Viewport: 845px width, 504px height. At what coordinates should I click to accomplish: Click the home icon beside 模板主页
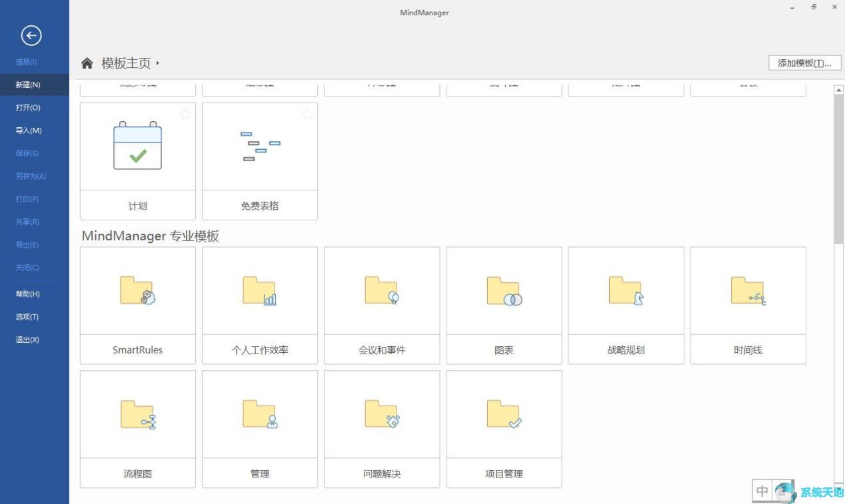click(87, 63)
